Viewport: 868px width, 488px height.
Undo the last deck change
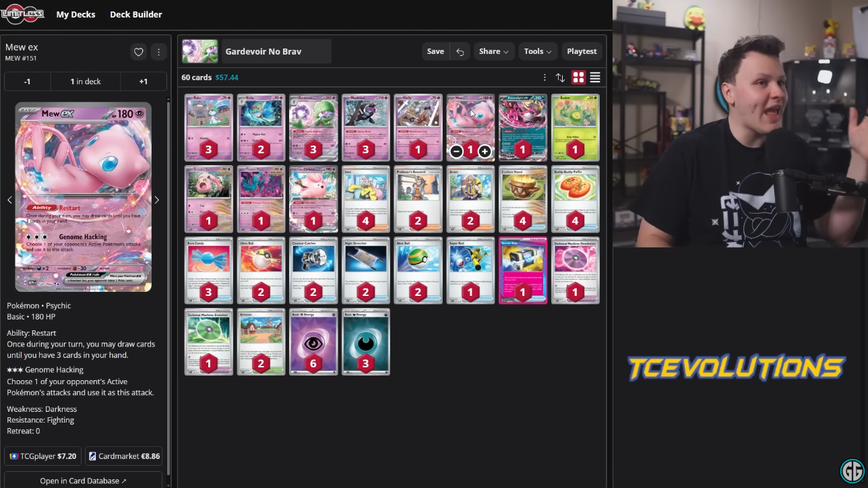[460, 51]
